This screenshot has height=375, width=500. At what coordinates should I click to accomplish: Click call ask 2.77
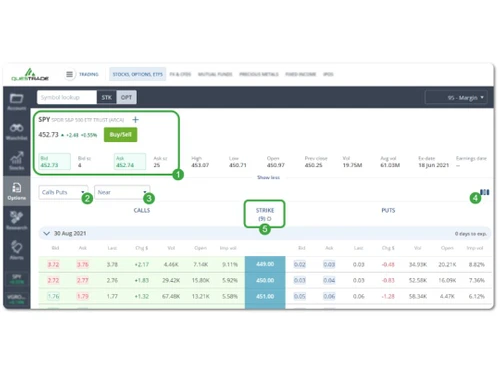pos(83,281)
